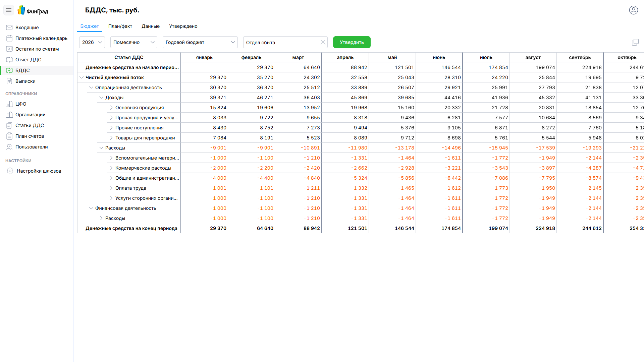
Task: Switch to the Утверждено tab
Action: tap(183, 26)
